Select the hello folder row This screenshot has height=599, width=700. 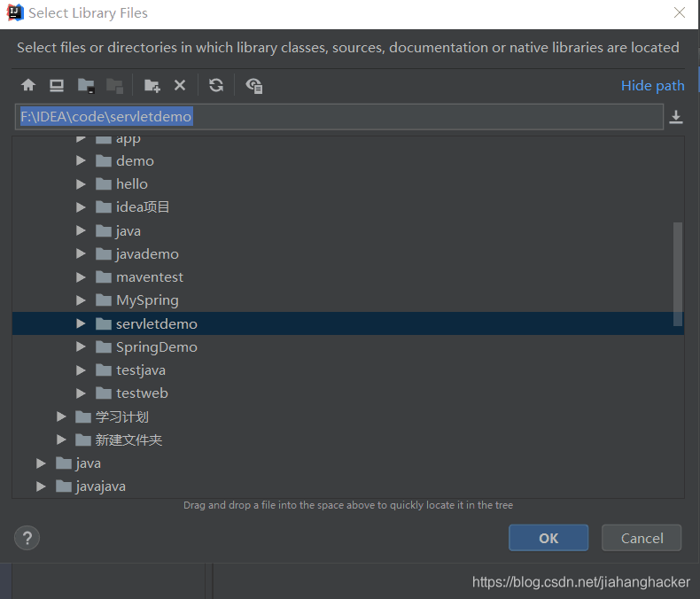347,184
